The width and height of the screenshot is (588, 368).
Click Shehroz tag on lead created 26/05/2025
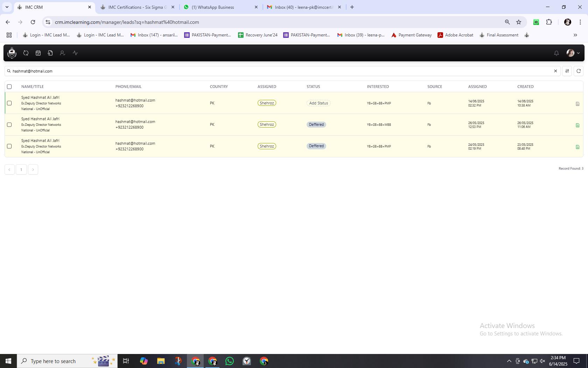[267, 124]
